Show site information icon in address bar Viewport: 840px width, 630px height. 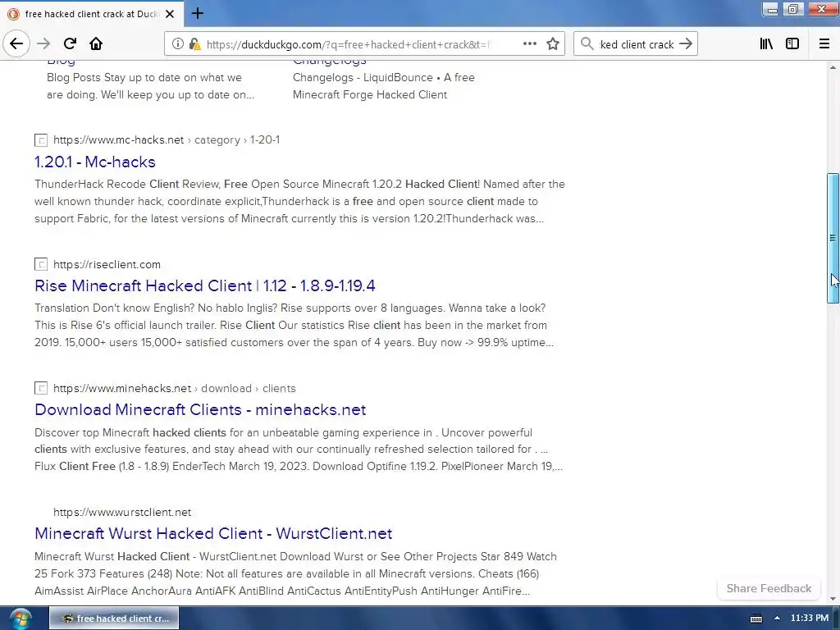point(177,44)
